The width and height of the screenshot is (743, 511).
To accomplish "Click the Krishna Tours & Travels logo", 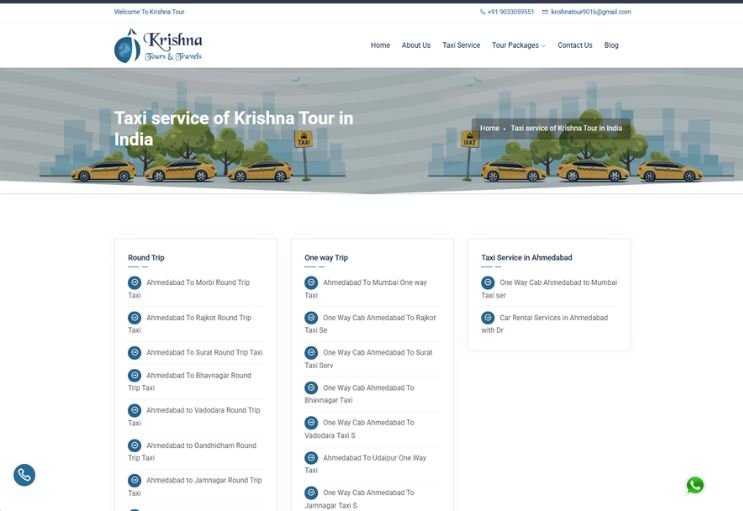I will [158, 46].
